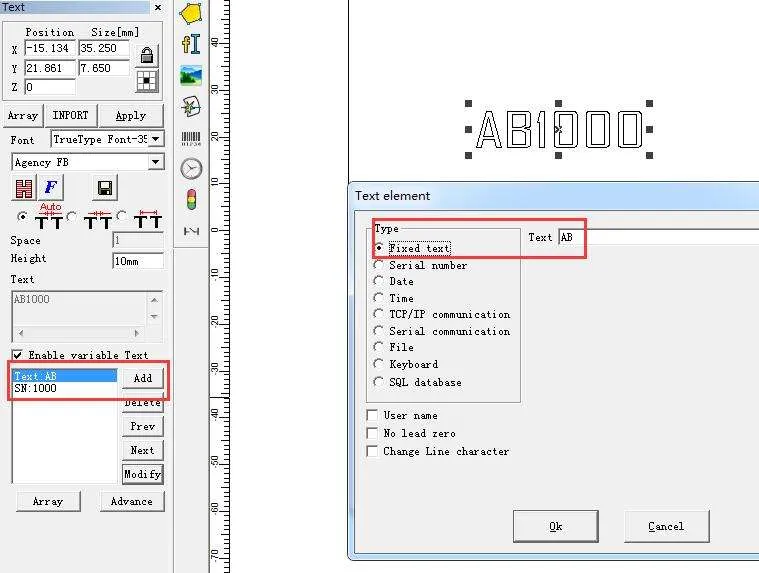Image resolution: width=759 pixels, height=573 pixels.
Task: Click the Delete button
Action: 143,405
